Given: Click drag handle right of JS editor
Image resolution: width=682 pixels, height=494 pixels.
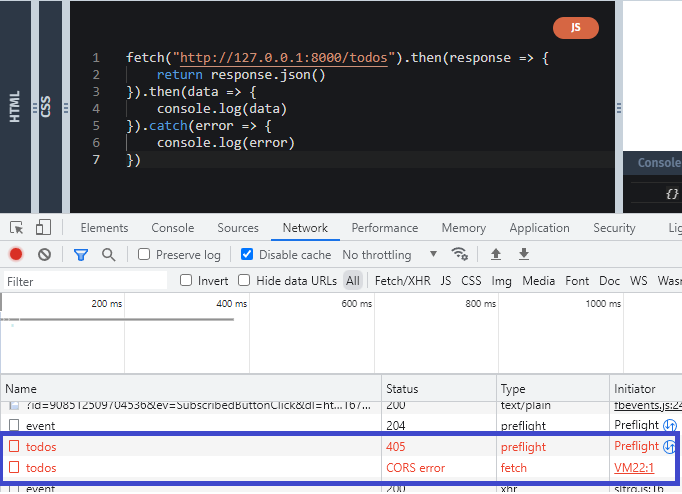Looking at the screenshot, I should (x=619, y=107).
